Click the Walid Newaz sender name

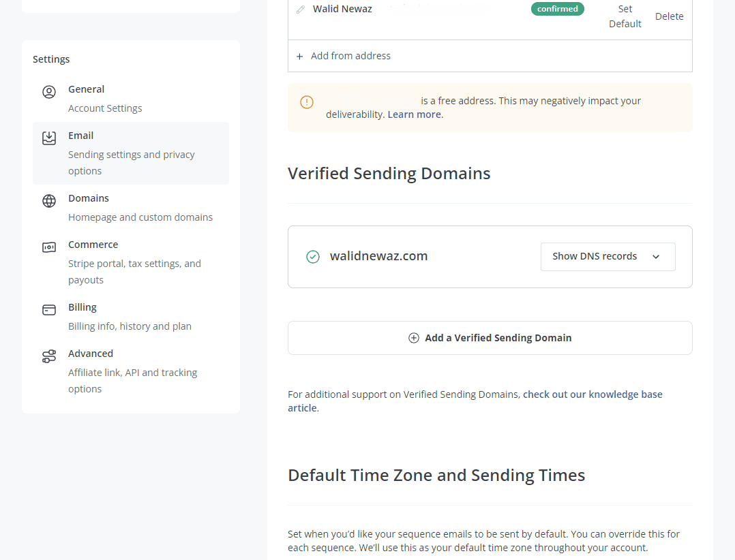(342, 9)
